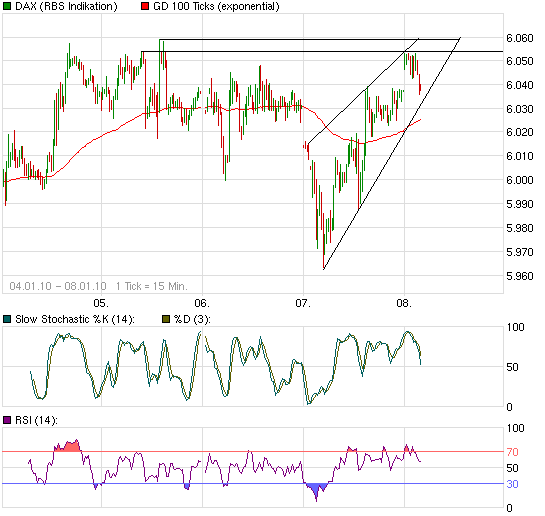Click the 'Slow Stochastic %K (14):' label

tap(75, 319)
